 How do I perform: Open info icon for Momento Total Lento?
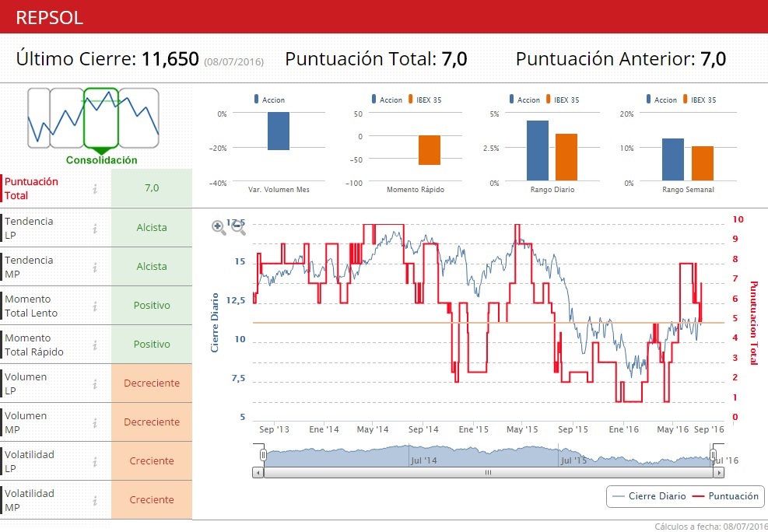95,306
